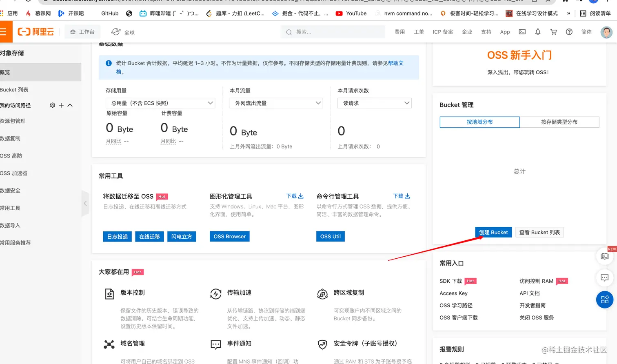Open the 哔哩哔哩 bookmark
Viewport: 617px width, 364px height.
[169, 13]
